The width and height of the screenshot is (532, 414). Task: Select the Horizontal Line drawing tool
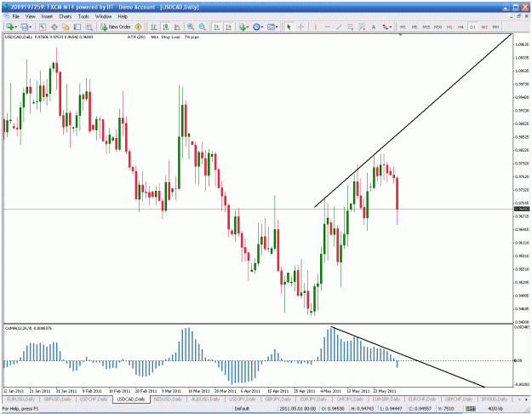click(328, 26)
